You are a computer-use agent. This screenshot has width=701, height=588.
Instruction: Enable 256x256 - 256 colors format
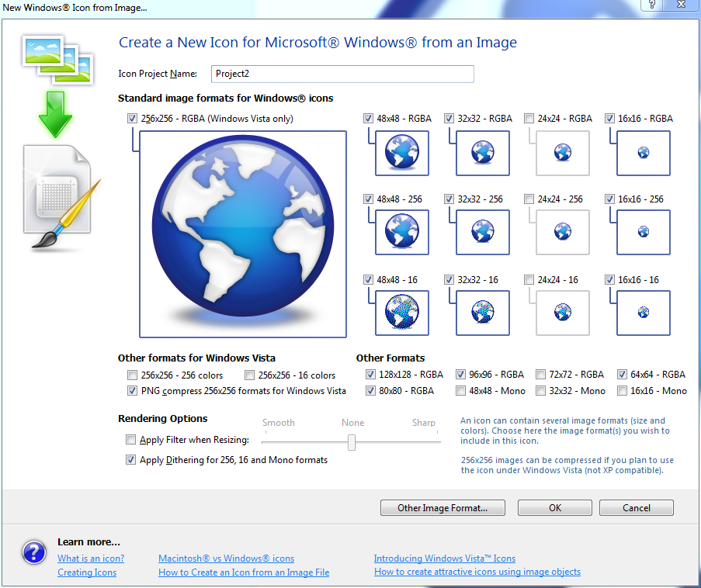[x=132, y=375]
